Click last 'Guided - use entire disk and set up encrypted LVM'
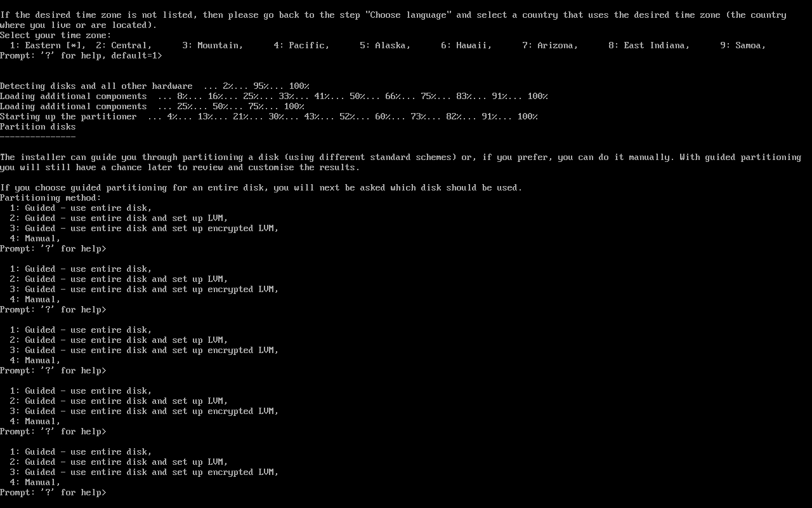Screen dimensions: 812x508 (x=144, y=472)
